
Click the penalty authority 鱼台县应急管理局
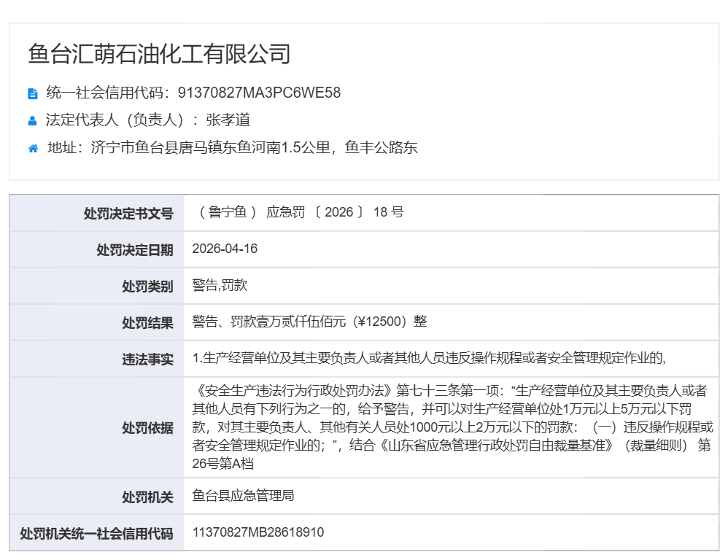coord(243,497)
